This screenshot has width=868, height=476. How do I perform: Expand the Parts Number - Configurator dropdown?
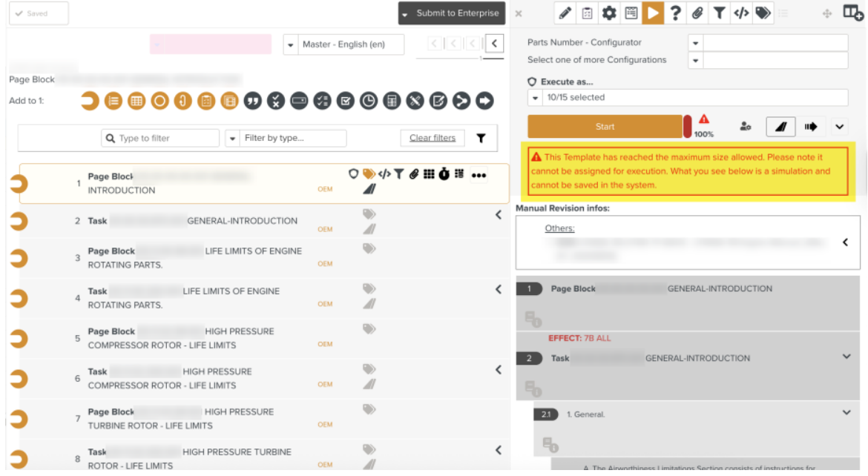pos(696,43)
